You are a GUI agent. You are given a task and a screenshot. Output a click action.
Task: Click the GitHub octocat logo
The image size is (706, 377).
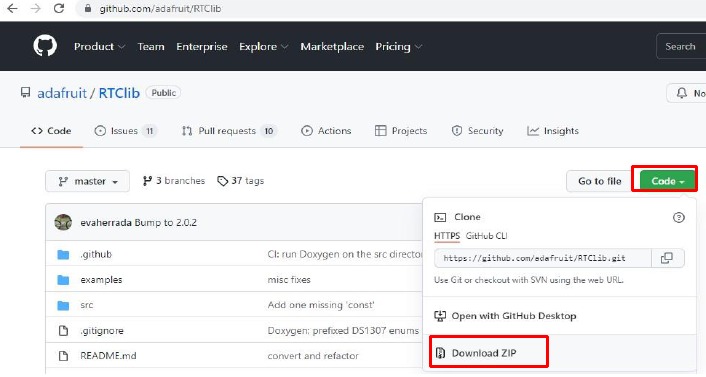click(45, 46)
